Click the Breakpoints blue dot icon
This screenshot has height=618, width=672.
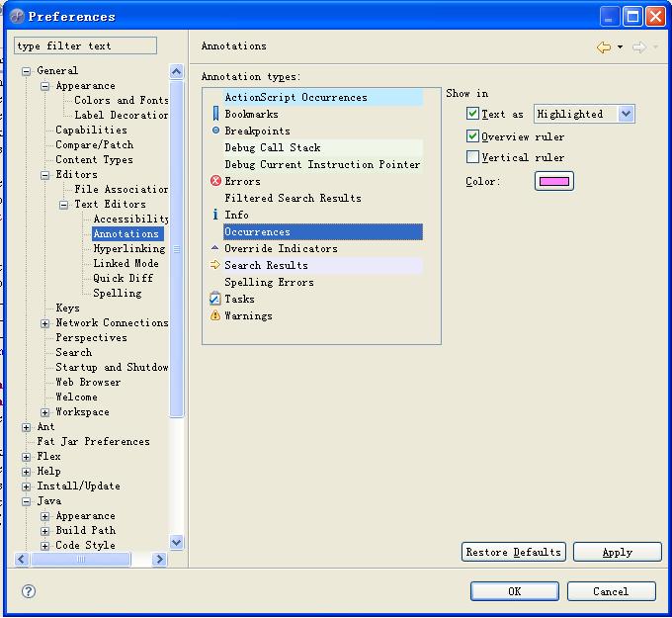click(x=215, y=131)
